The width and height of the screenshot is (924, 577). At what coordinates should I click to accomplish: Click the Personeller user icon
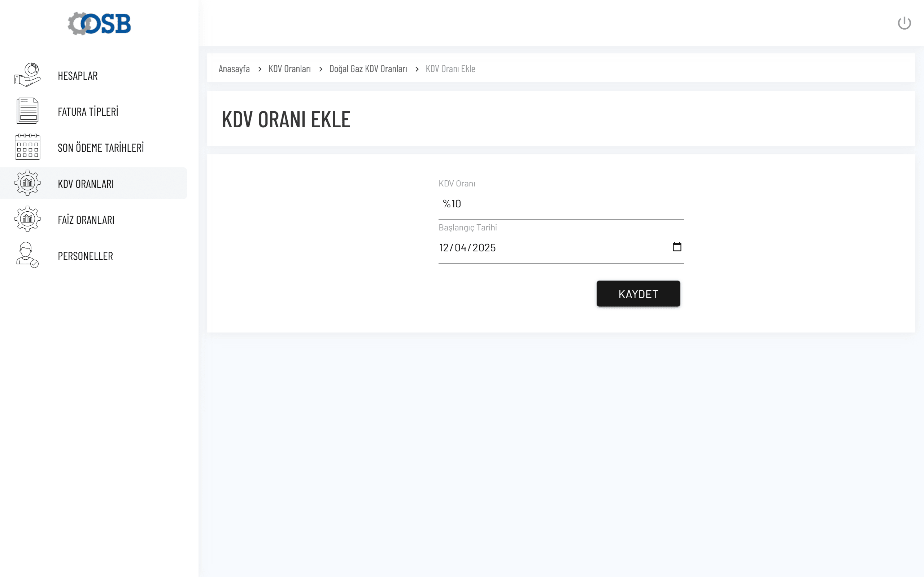click(27, 255)
